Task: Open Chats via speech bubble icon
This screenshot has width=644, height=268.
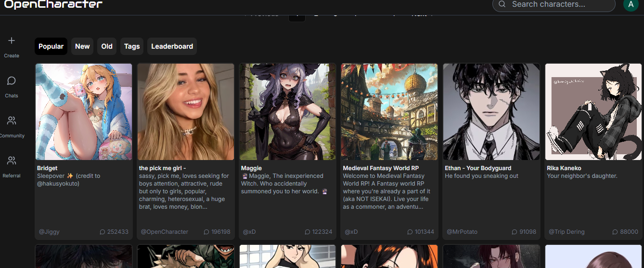Action: tap(12, 81)
